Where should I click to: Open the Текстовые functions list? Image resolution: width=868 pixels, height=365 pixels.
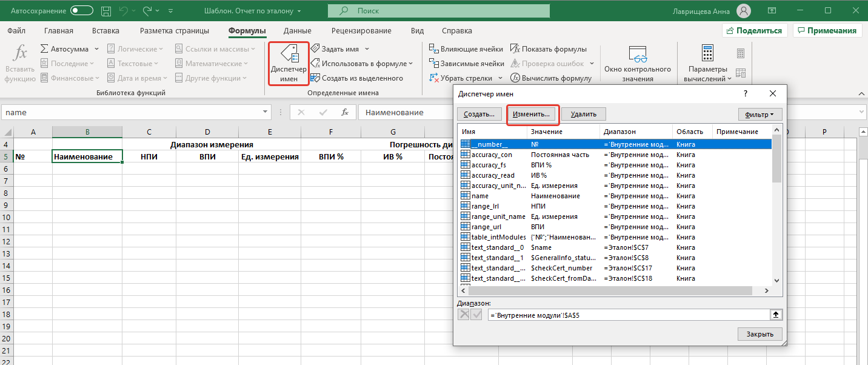[133, 64]
